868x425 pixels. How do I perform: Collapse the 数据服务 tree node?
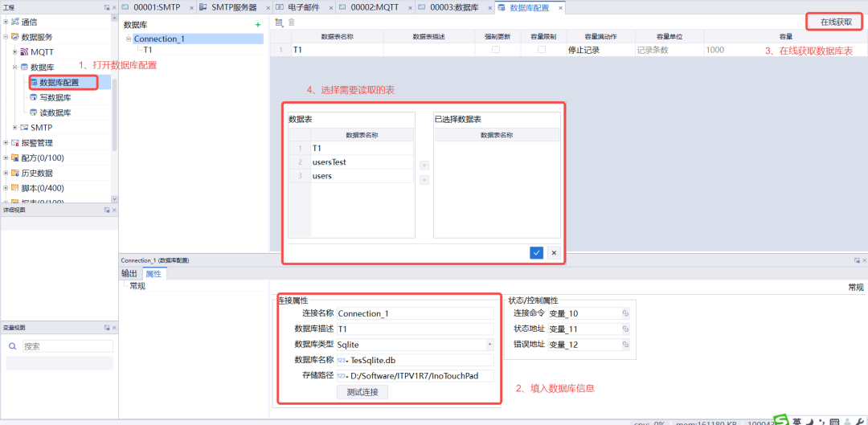[6, 37]
